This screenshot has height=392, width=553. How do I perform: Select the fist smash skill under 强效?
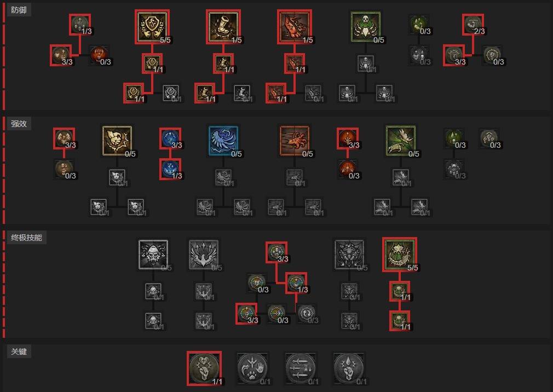pos(117,141)
